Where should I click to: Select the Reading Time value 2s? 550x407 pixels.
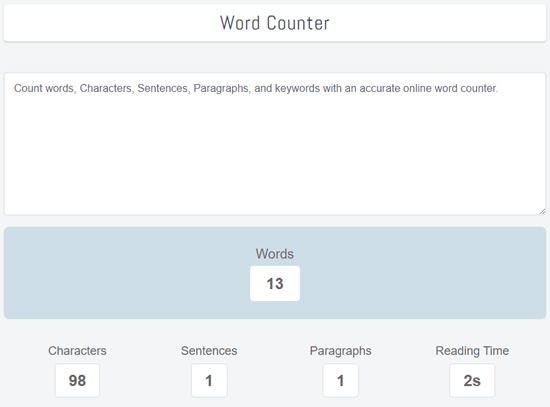pos(472,380)
